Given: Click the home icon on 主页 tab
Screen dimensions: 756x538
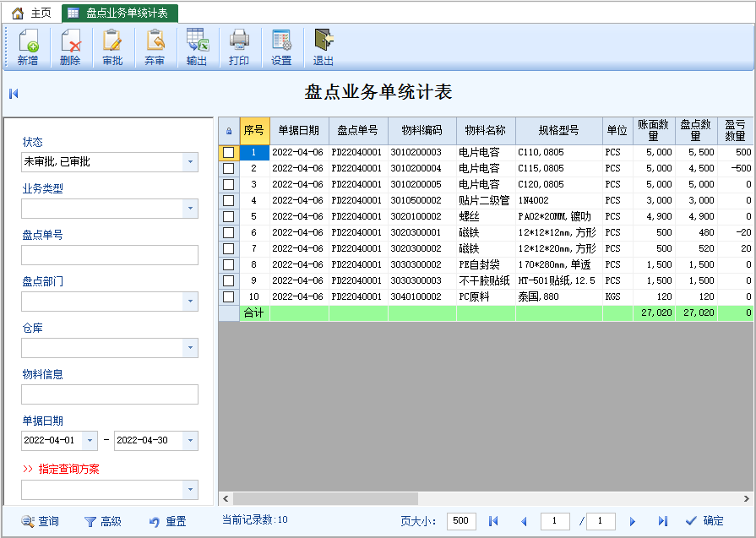Looking at the screenshot, I should coord(18,13).
